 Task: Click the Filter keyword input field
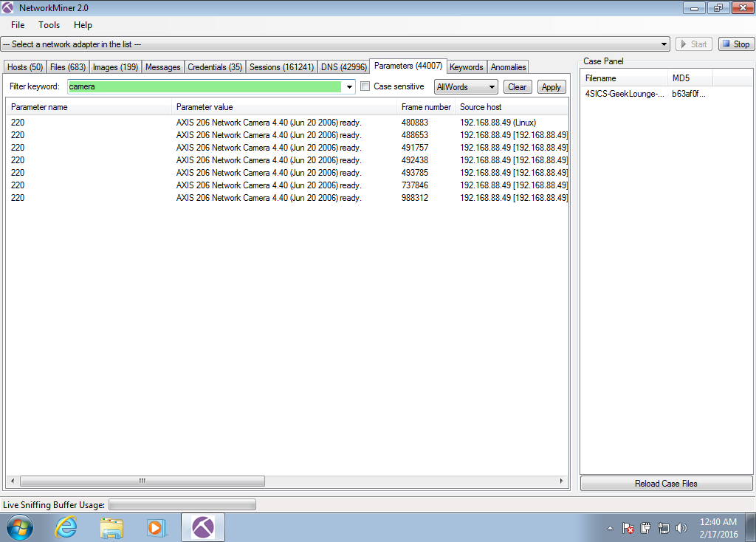pos(205,86)
